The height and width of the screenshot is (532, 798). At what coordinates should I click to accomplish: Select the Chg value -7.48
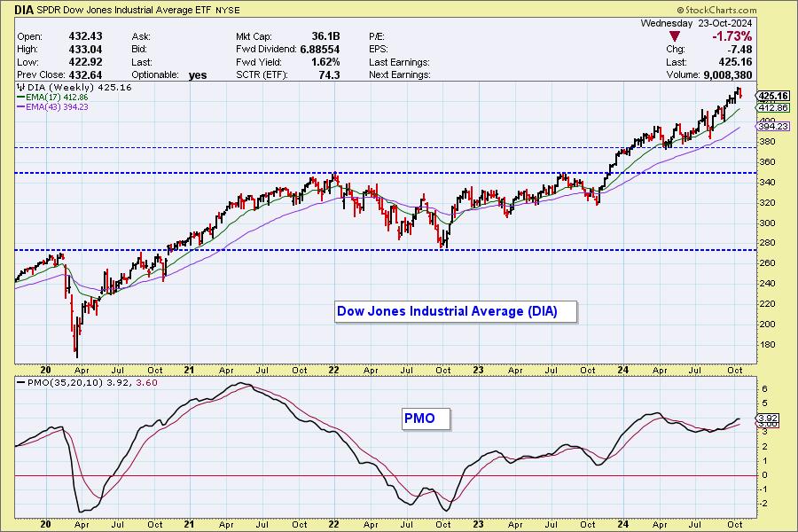pos(739,50)
